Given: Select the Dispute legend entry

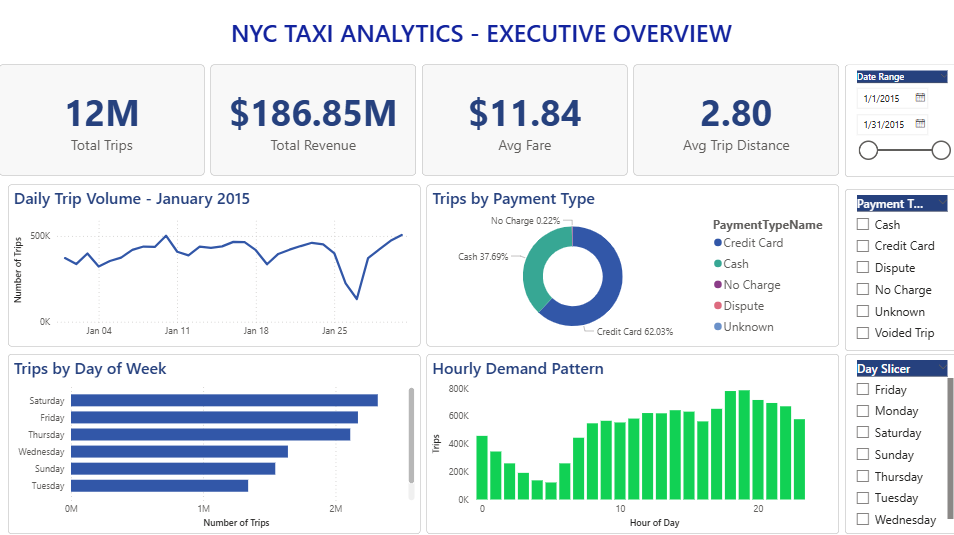Looking at the screenshot, I should (739, 306).
